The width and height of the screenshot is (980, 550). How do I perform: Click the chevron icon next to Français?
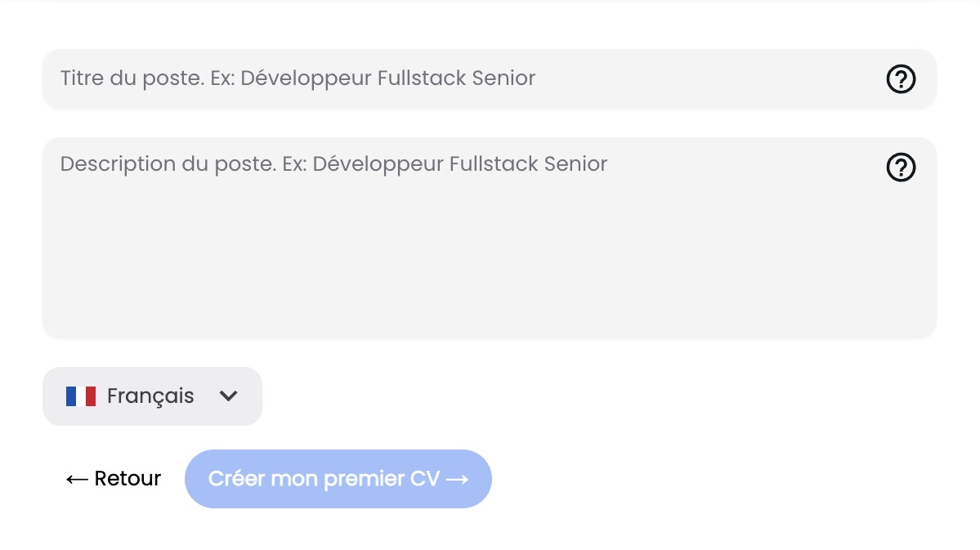click(229, 396)
